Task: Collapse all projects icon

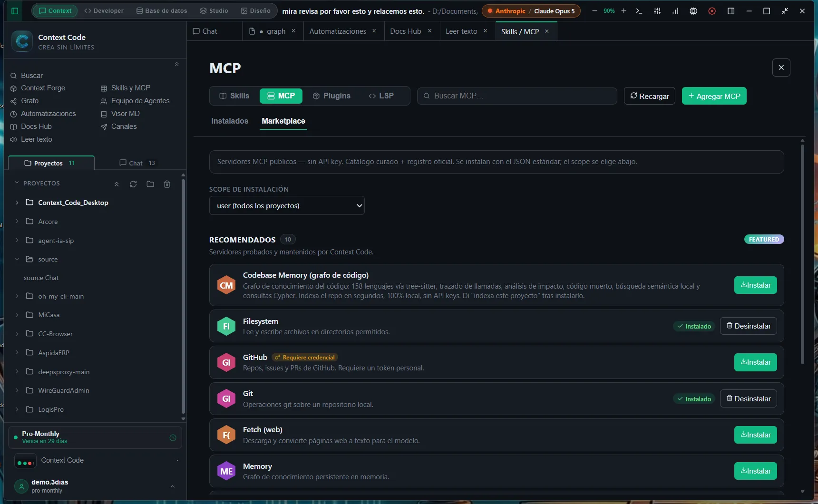Action: [x=117, y=184]
